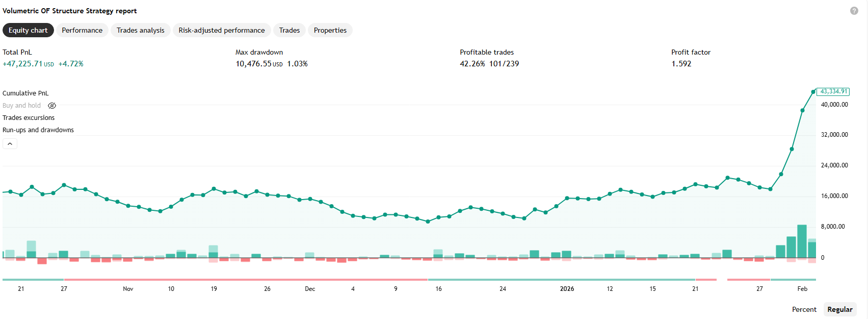Image resolution: width=868 pixels, height=319 pixels.
Task: View the Properties tab
Action: (x=330, y=30)
